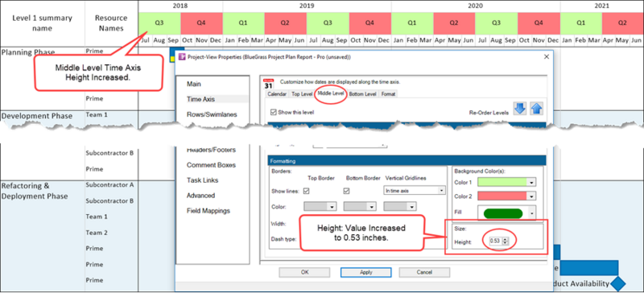The height and width of the screenshot is (293, 644).
Task: Click the 'Planning Phase' swimlane label
Action: 28,52
